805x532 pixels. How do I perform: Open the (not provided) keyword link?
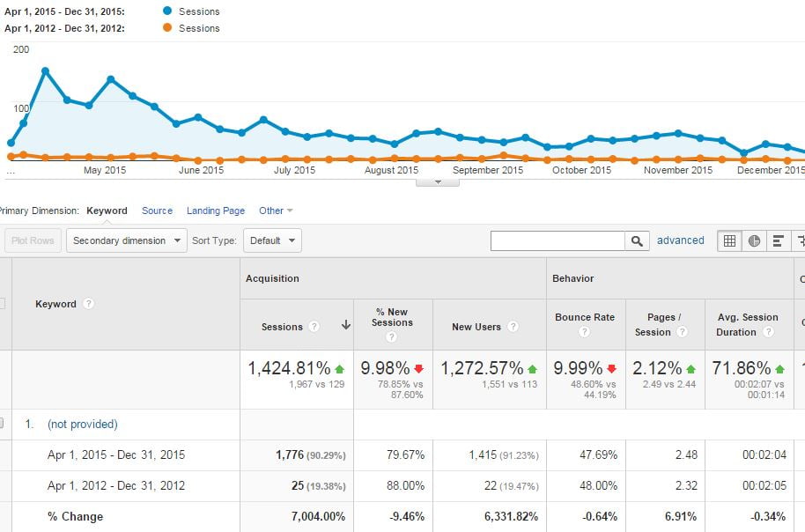tap(82, 424)
